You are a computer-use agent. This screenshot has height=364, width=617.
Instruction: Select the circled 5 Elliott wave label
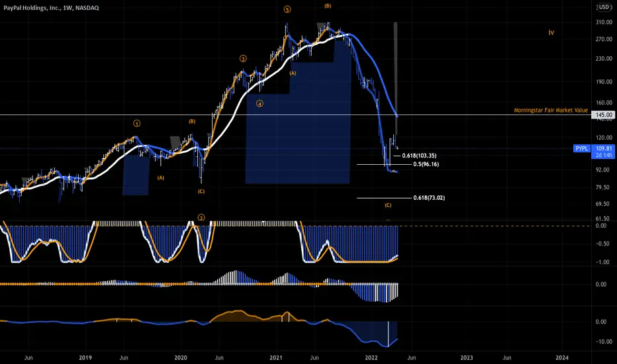pyautogui.click(x=287, y=9)
